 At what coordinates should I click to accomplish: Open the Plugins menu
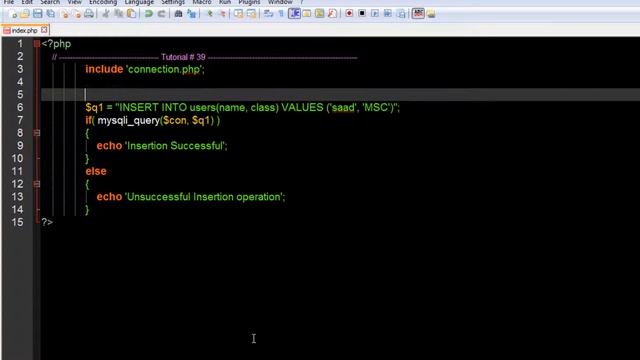point(249,2)
